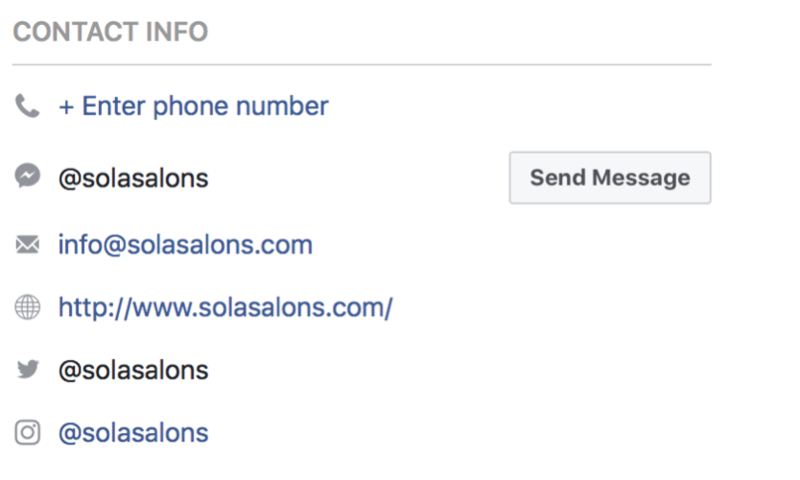The height and width of the screenshot is (480, 800).
Task: Open the Send Message button
Action: 610,178
